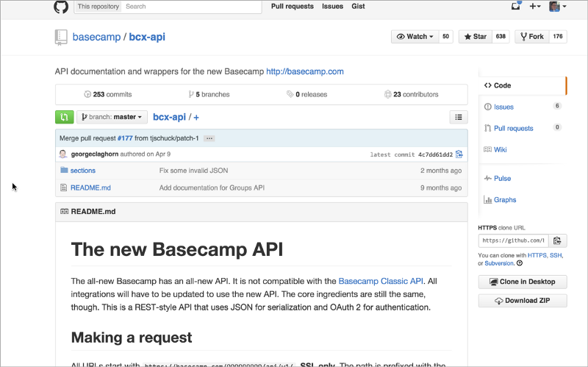The image size is (588, 367).
Task: Open the Watch dropdown
Action: click(415, 36)
